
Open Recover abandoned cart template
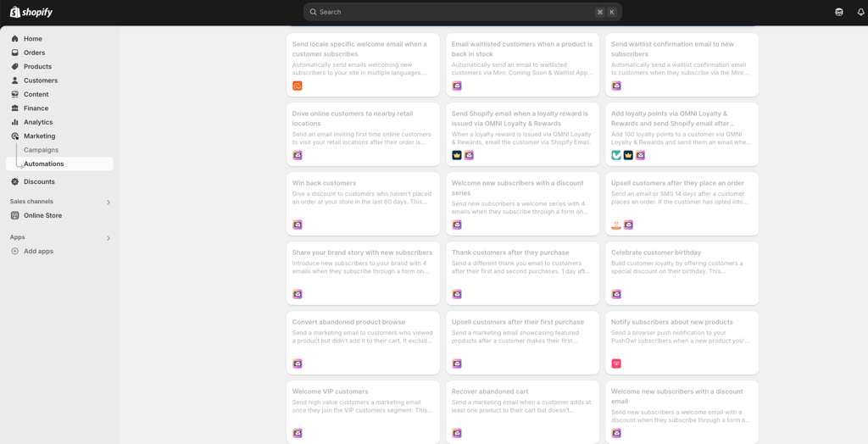[522, 412]
